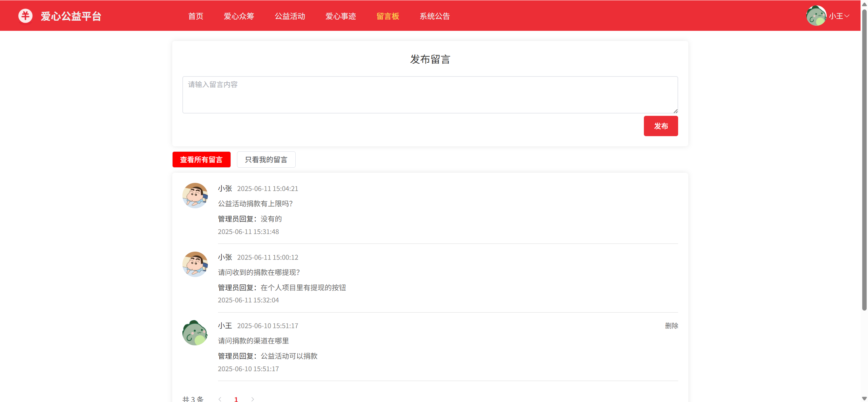Focus the 请输入留言内容 text area
868x402 pixels.
(x=430, y=95)
